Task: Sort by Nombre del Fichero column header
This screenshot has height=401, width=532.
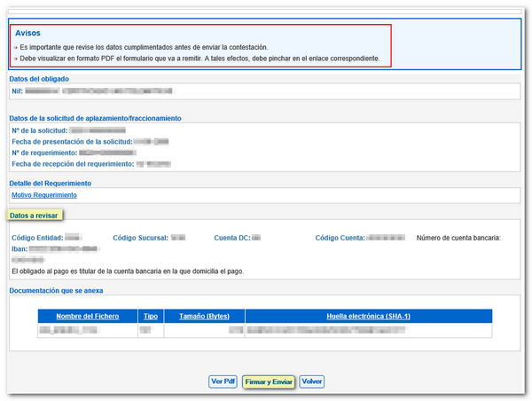Action: tap(87, 316)
